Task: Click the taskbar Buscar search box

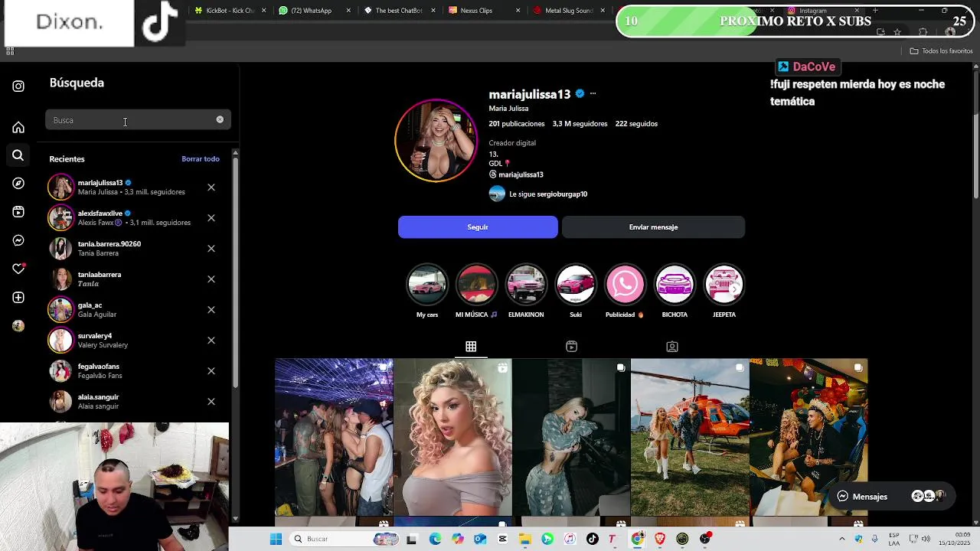Action: pyautogui.click(x=345, y=539)
